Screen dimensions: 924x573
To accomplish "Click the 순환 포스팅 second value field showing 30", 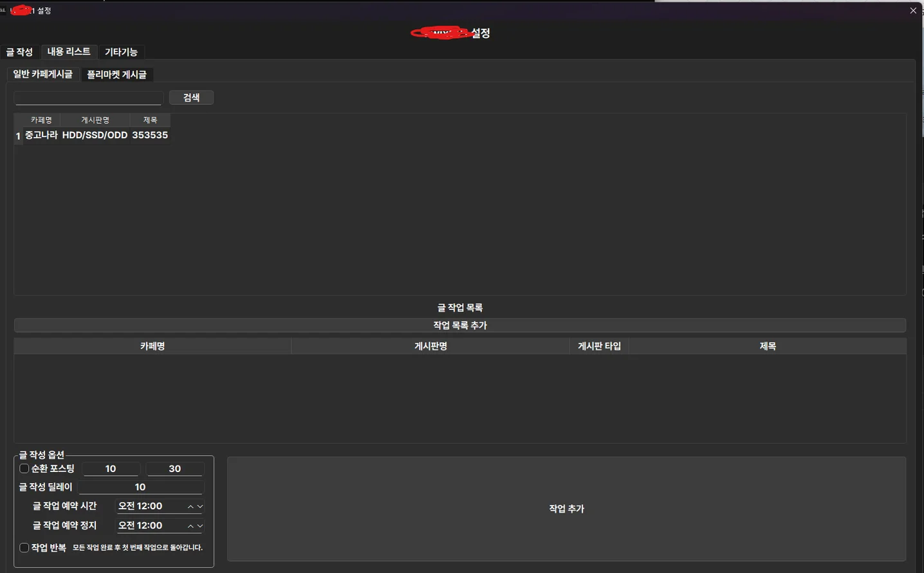I will coord(174,468).
